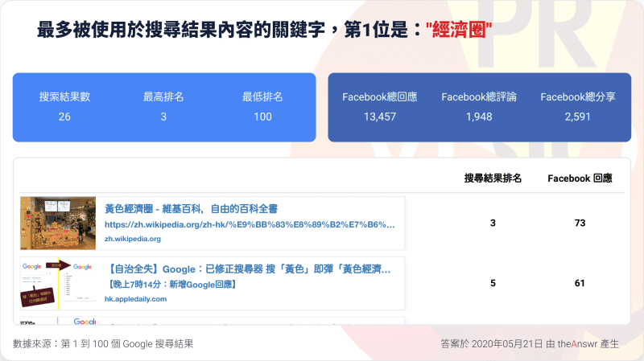
Task: Select ranking value 5 in Apple Daily row
Action: [x=493, y=283]
